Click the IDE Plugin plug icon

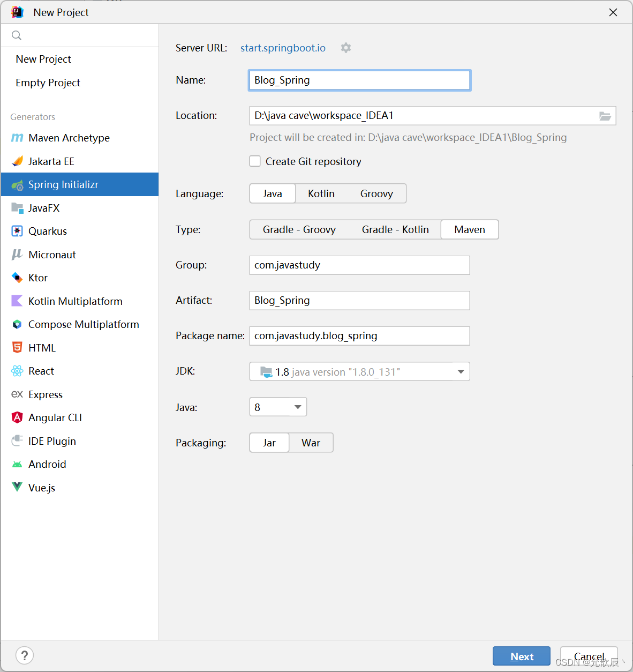17,441
